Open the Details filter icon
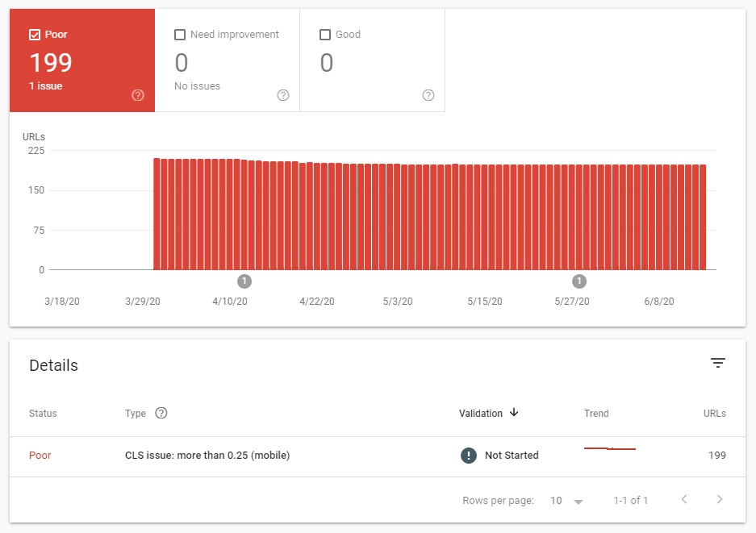The width and height of the screenshot is (756, 533). click(x=718, y=364)
